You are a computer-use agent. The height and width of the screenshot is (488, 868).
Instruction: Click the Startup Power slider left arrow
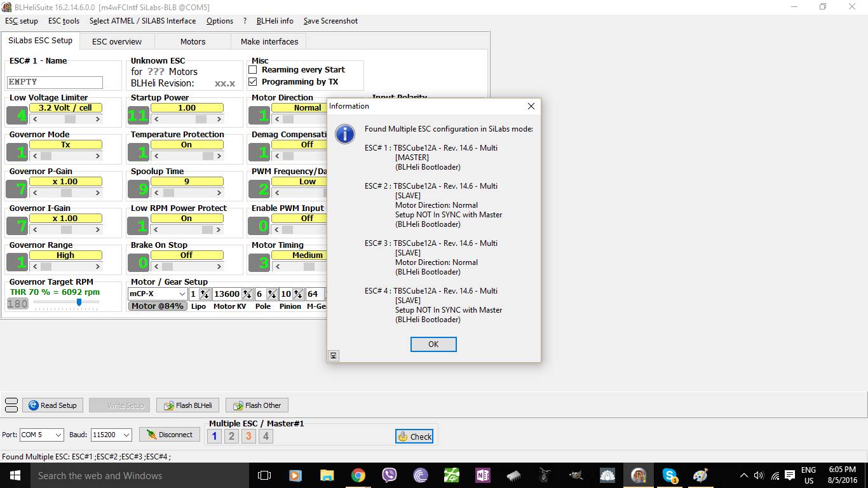(156, 119)
